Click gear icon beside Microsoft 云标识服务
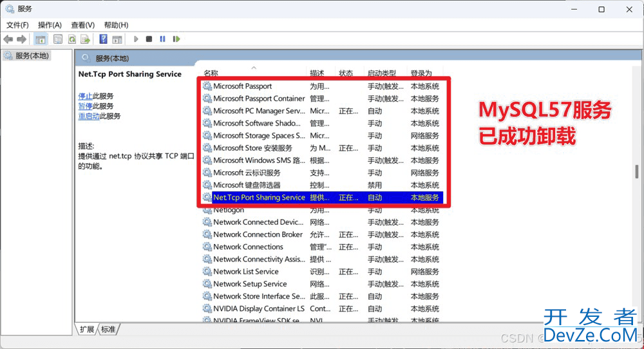The width and height of the screenshot is (644, 349). coord(207,173)
